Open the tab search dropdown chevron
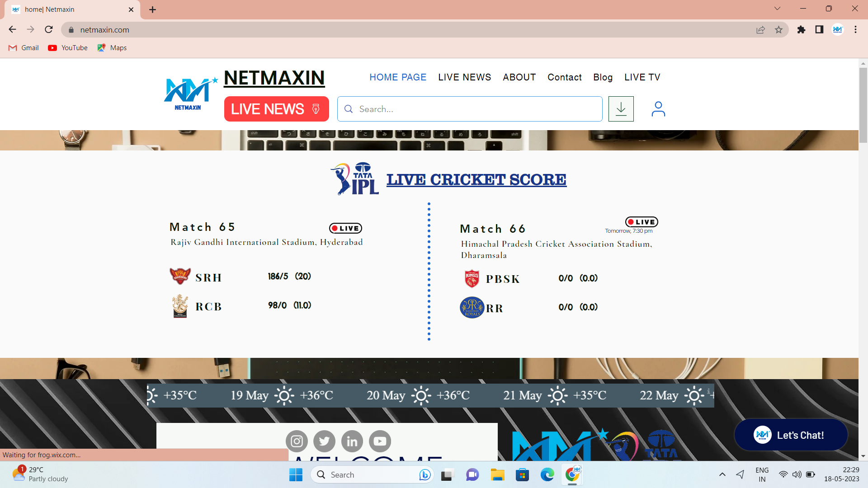 point(777,9)
